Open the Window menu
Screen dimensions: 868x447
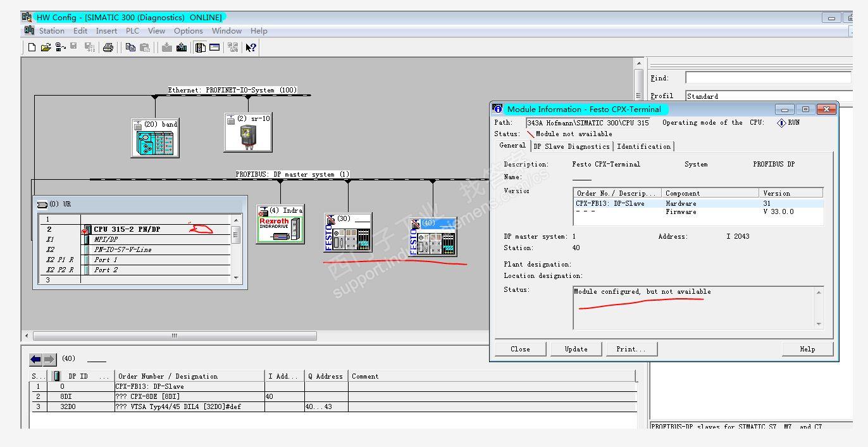click(226, 30)
